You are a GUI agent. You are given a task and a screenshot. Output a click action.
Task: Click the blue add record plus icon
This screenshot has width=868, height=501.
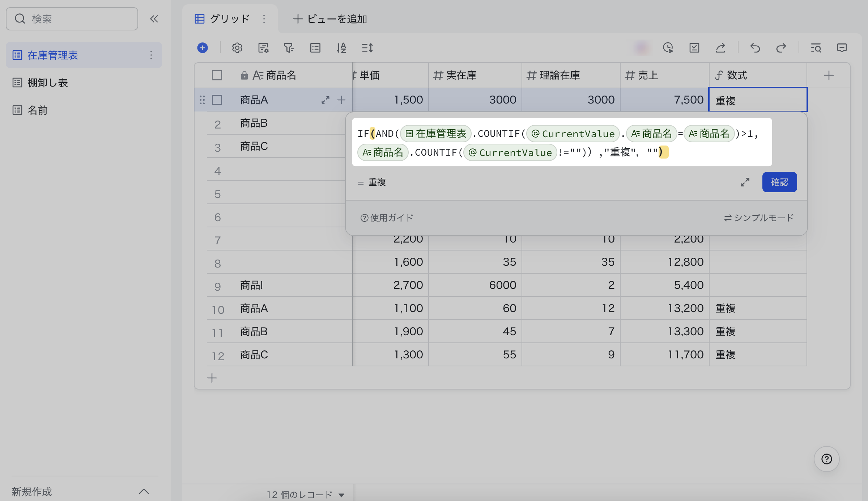203,48
